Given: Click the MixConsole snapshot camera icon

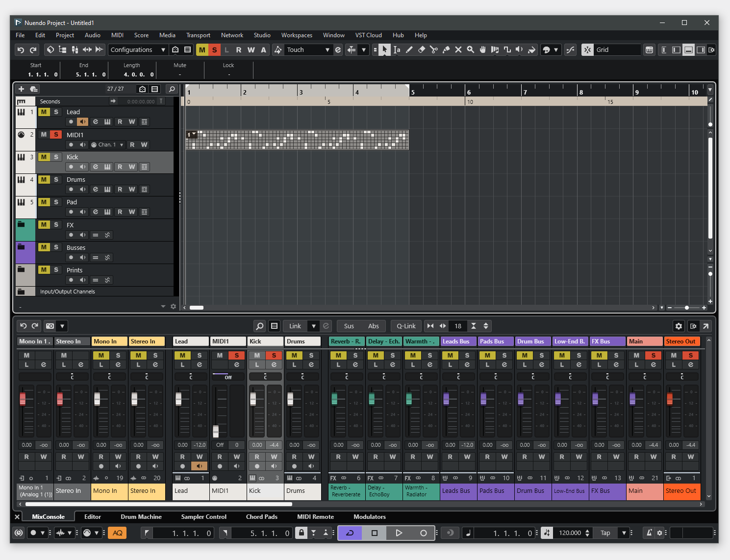Looking at the screenshot, I should (50, 326).
